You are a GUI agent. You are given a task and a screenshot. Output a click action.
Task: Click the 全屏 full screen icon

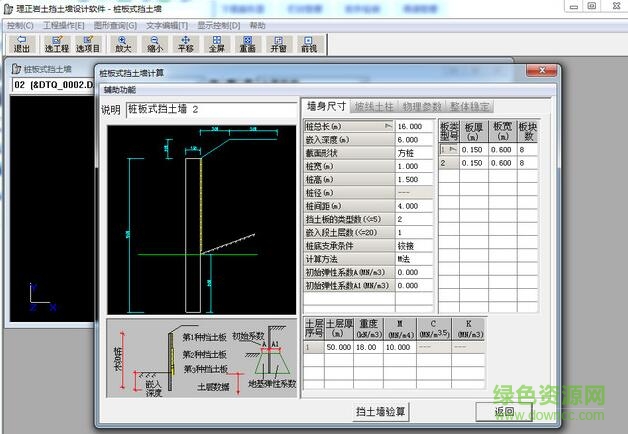point(216,43)
